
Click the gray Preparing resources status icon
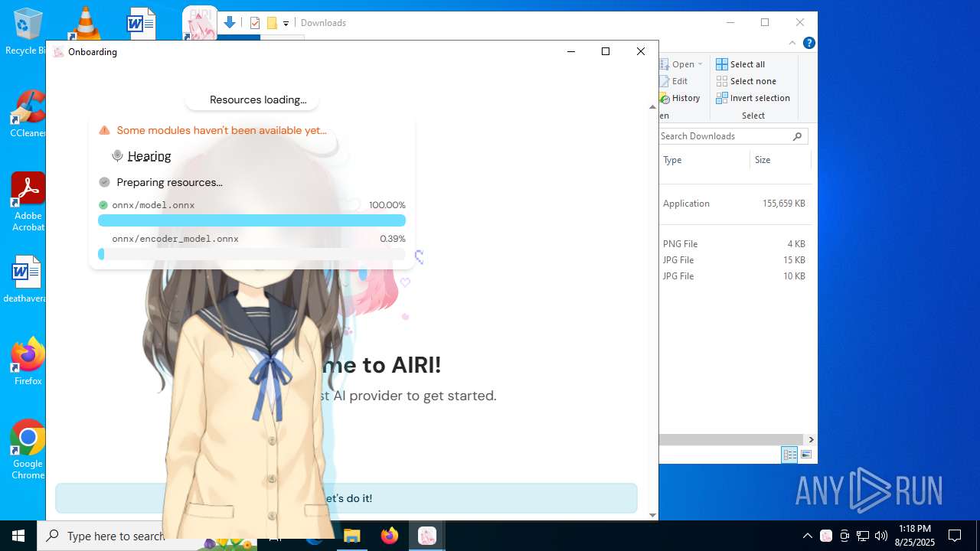[x=105, y=182]
